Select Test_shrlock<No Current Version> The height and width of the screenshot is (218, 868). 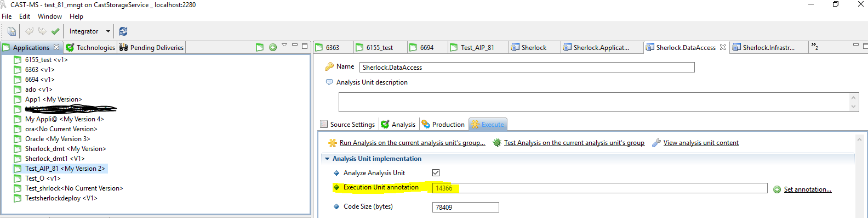[74, 188]
